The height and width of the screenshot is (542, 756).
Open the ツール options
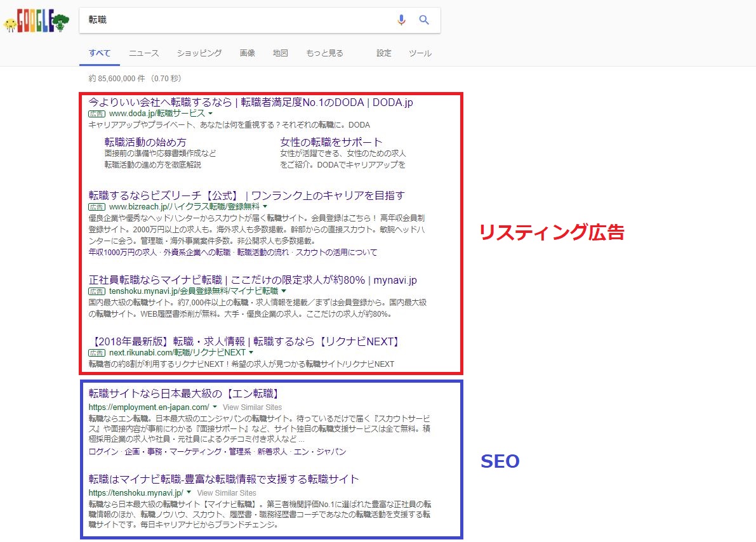(x=420, y=53)
